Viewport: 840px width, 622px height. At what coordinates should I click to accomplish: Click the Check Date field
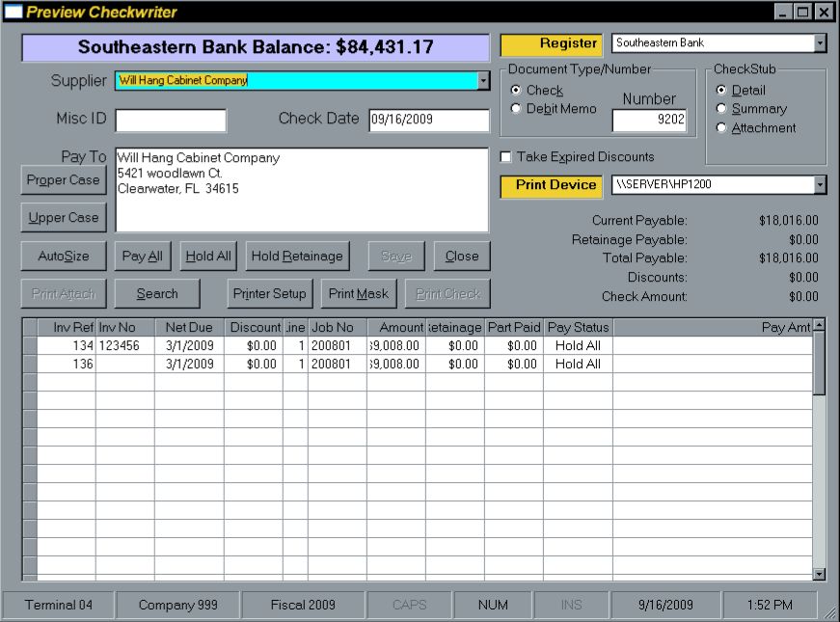click(x=429, y=120)
